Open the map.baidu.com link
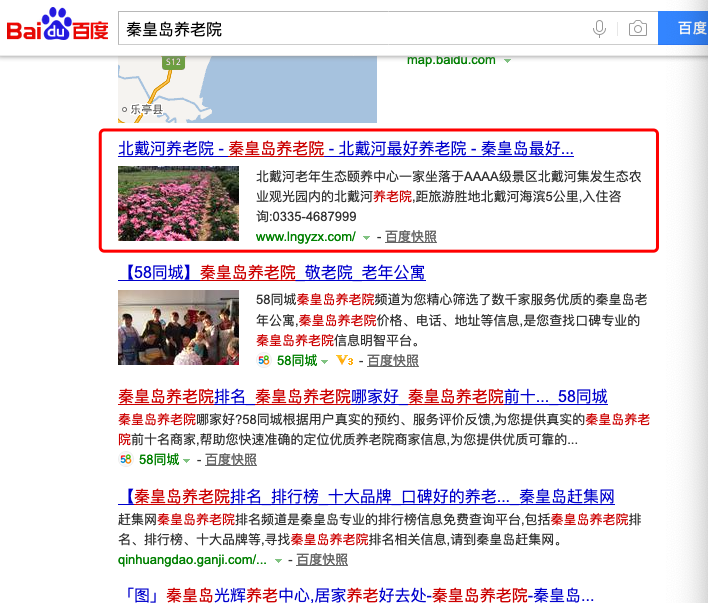 coord(451,60)
